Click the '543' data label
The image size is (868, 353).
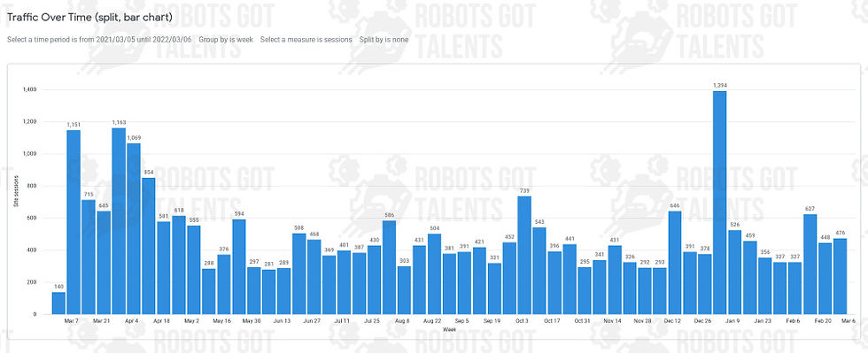tap(539, 222)
